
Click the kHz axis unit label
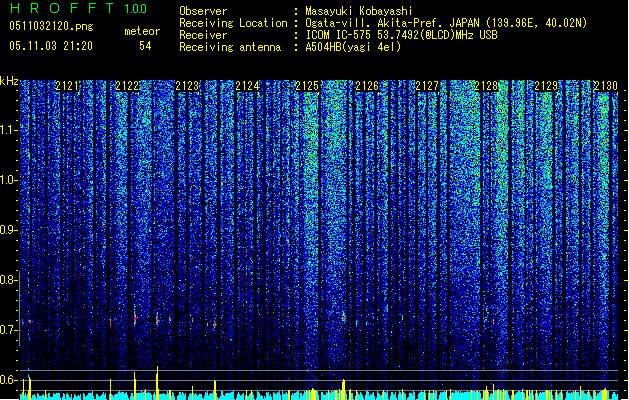[9, 81]
